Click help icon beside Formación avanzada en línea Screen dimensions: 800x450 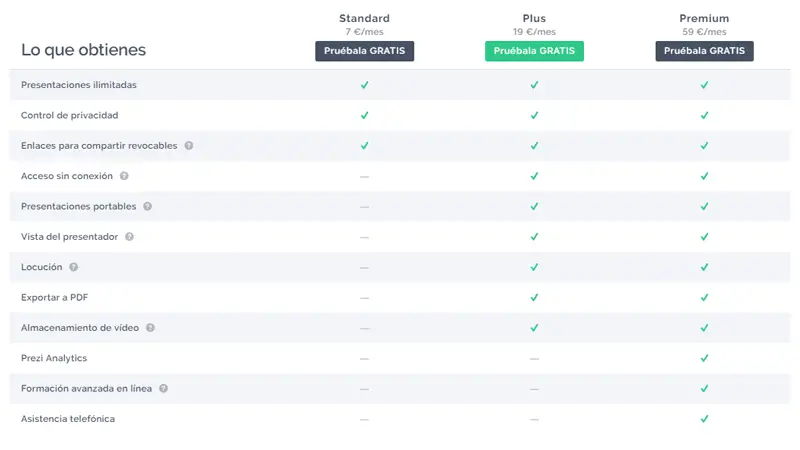pyautogui.click(x=163, y=388)
